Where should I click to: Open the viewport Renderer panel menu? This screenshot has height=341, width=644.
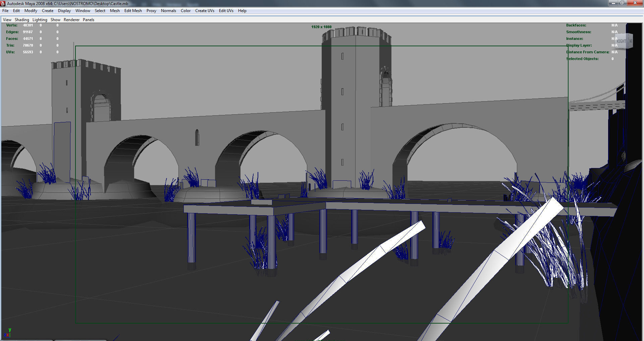72,20
